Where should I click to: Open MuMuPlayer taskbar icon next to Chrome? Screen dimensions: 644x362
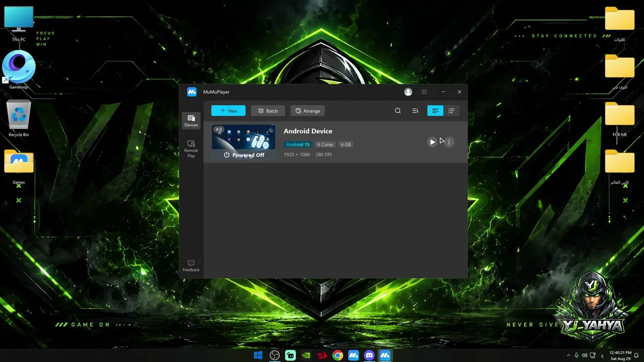click(x=354, y=355)
